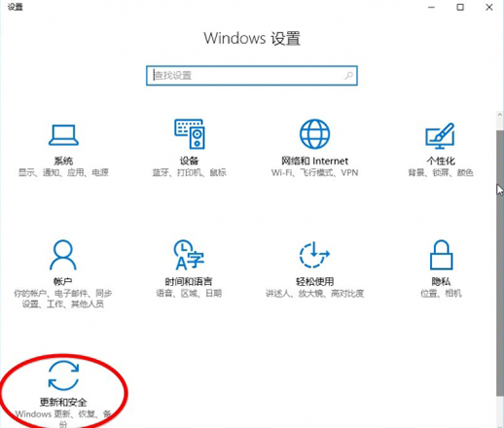Click the 系统 label text
Screen dimensions: 504x428
click(x=63, y=160)
